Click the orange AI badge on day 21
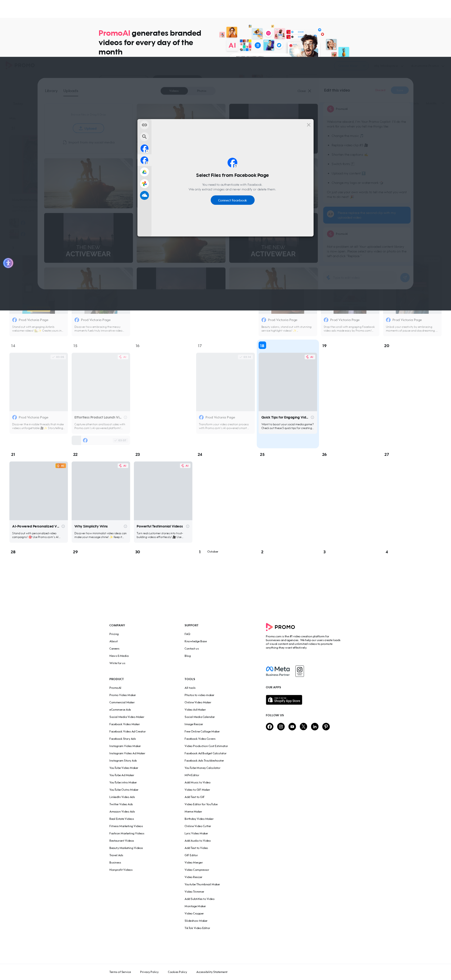 pos(61,466)
